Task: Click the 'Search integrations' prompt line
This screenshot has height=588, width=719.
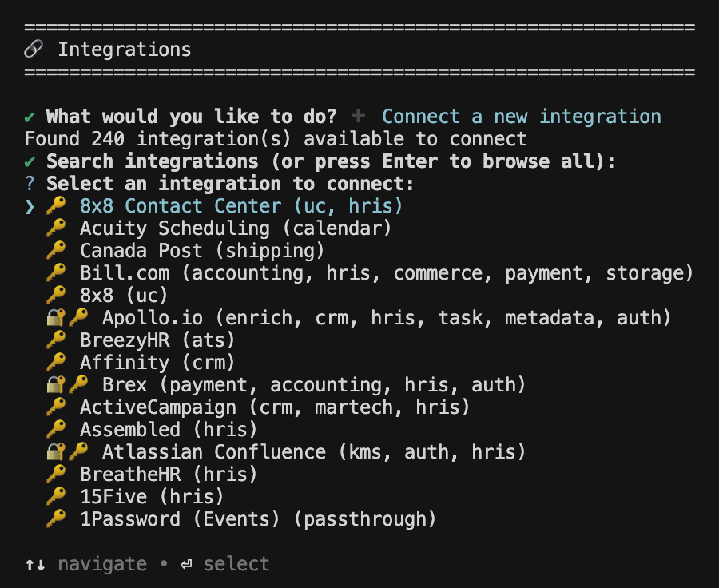Action: (x=331, y=161)
